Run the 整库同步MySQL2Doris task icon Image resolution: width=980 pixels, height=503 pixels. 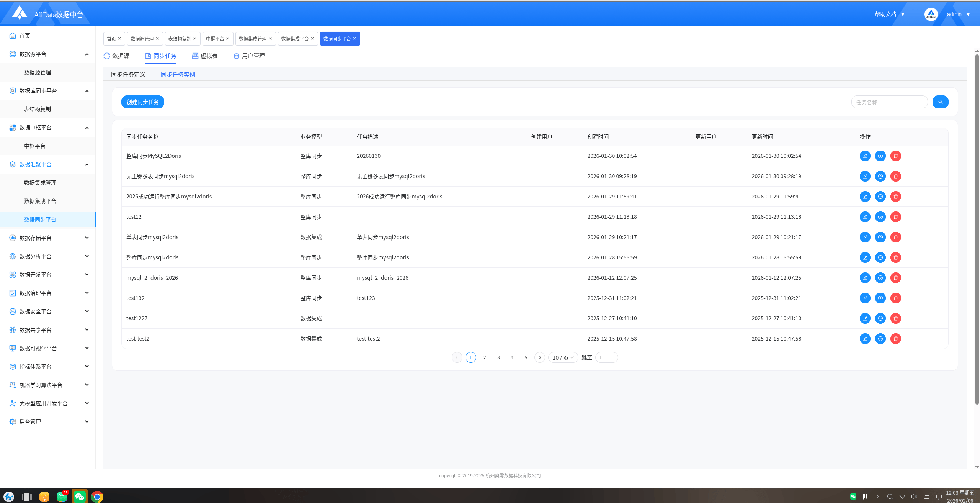coord(880,156)
